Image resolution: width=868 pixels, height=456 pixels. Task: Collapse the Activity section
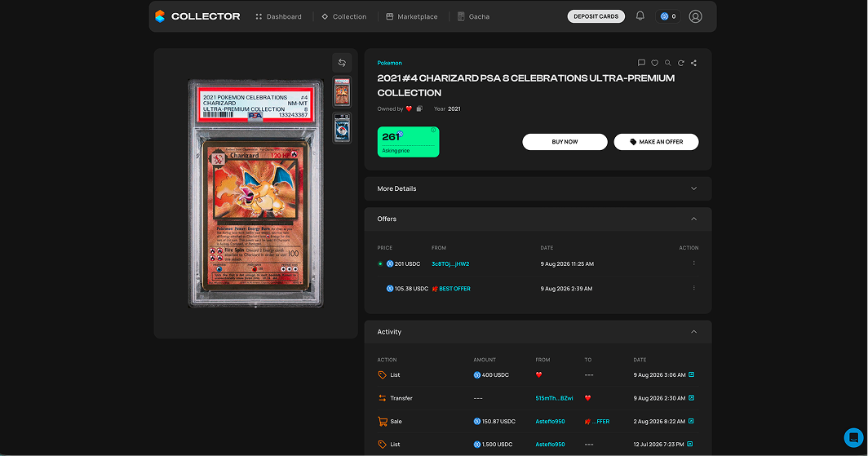(x=693, y=332)
